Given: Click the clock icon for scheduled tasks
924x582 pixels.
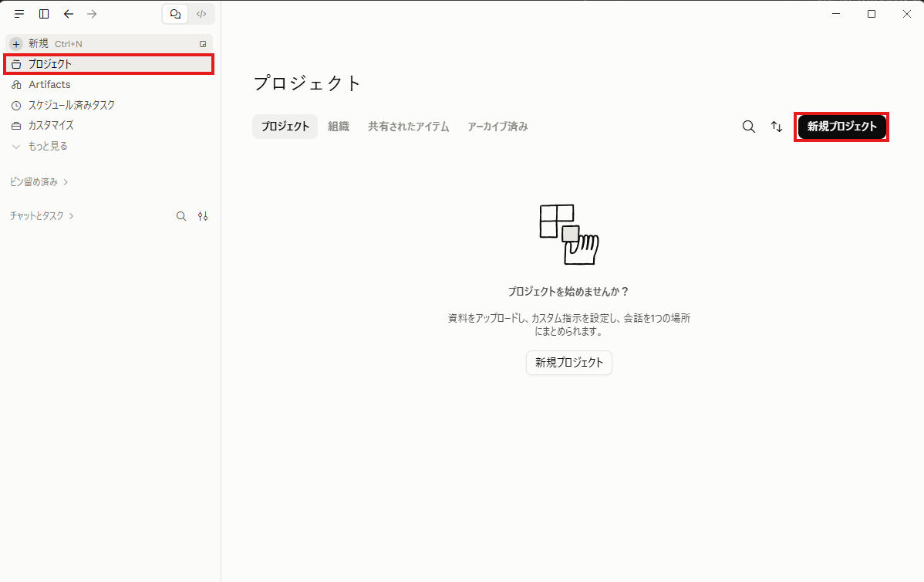Looking at the screenshot, I should (x=16, y=106).
